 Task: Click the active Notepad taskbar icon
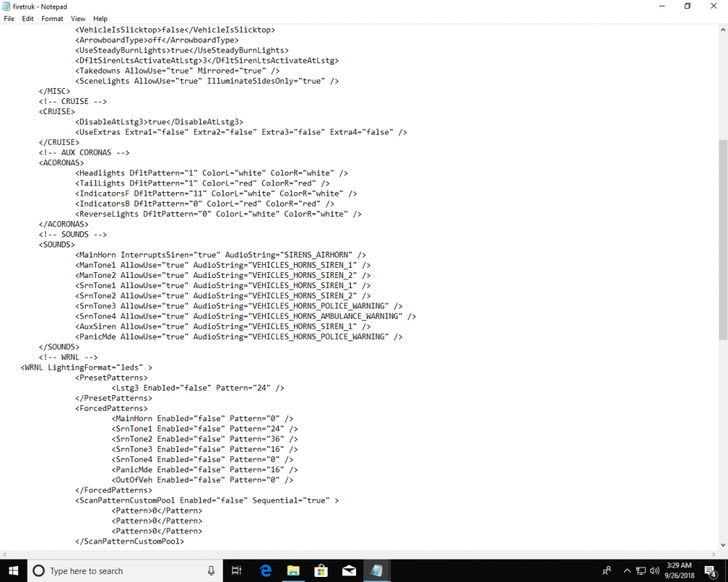pyautogui.click(x=376, y=570)
